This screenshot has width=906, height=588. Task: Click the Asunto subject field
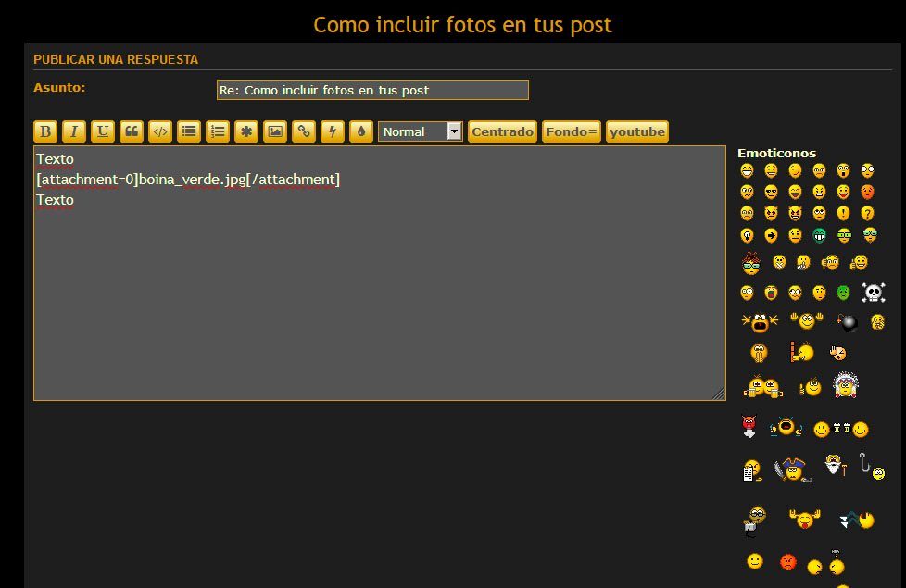pyautogui.click(x=372, y=90)
